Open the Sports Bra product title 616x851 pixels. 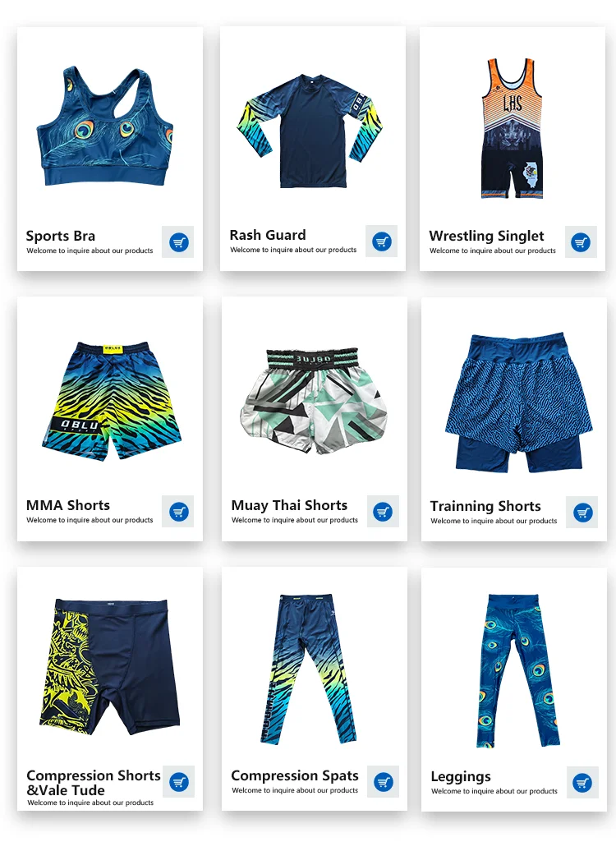(x=61, y=236)
